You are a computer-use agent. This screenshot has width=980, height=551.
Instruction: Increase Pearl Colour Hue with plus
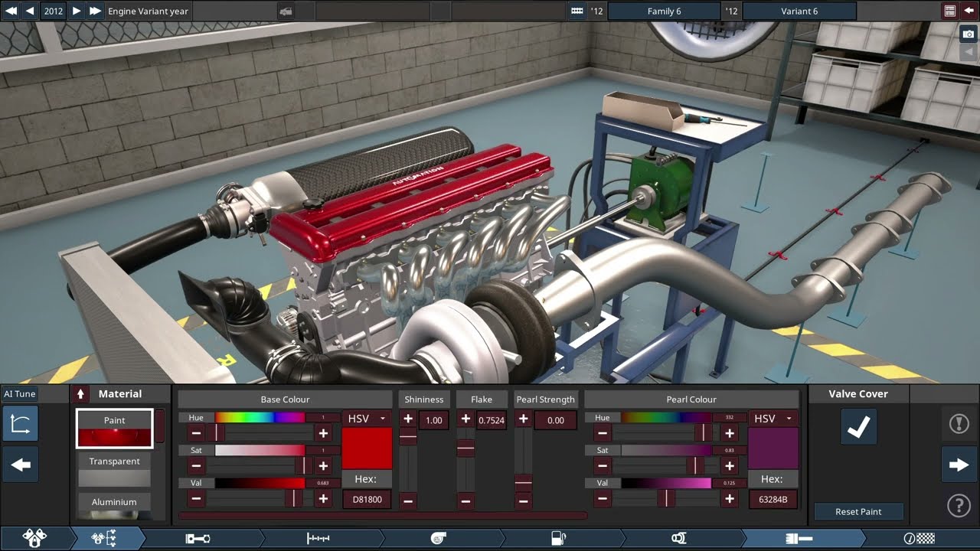coord(730,433)
